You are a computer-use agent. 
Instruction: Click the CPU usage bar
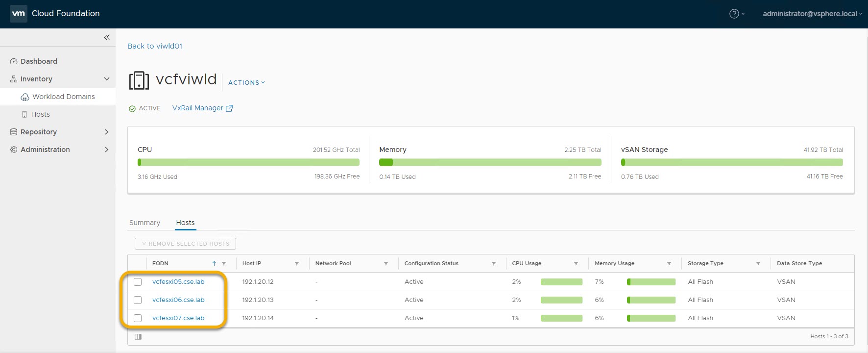click(248, 162)
